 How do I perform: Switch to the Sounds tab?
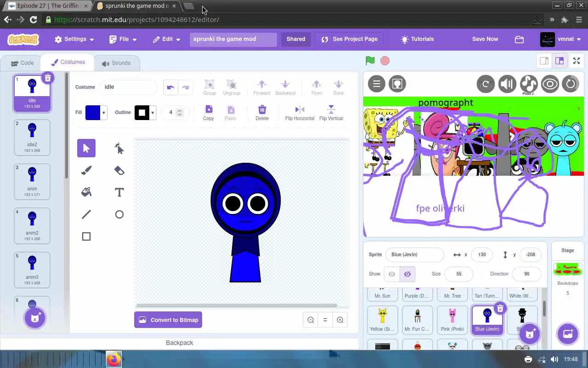click(116, 63)
